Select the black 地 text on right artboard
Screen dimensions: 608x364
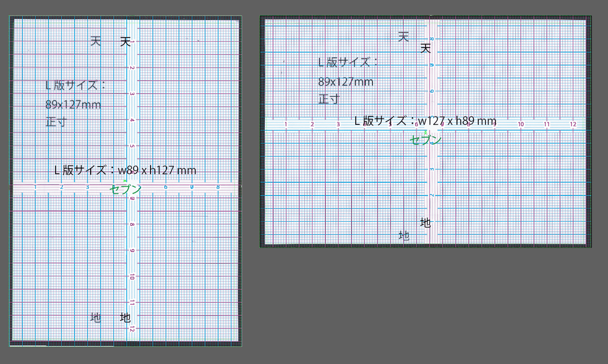coord(426,223)
